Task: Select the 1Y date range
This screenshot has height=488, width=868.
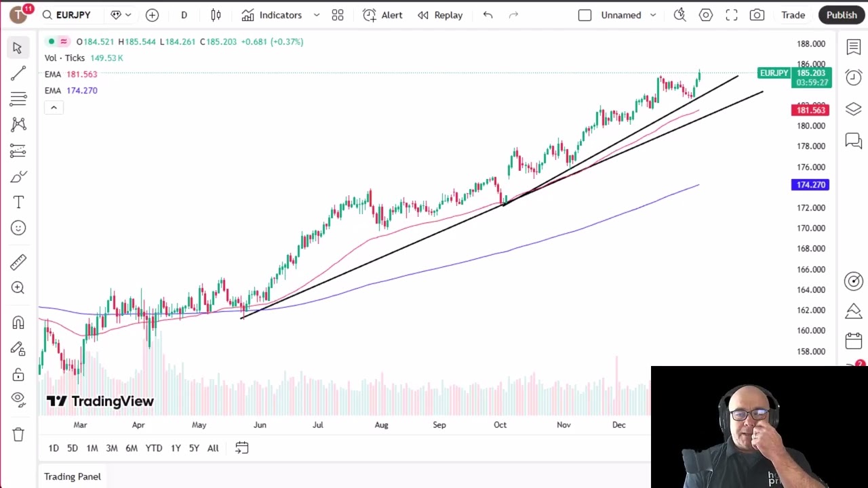Action: [x=176, y=448]
